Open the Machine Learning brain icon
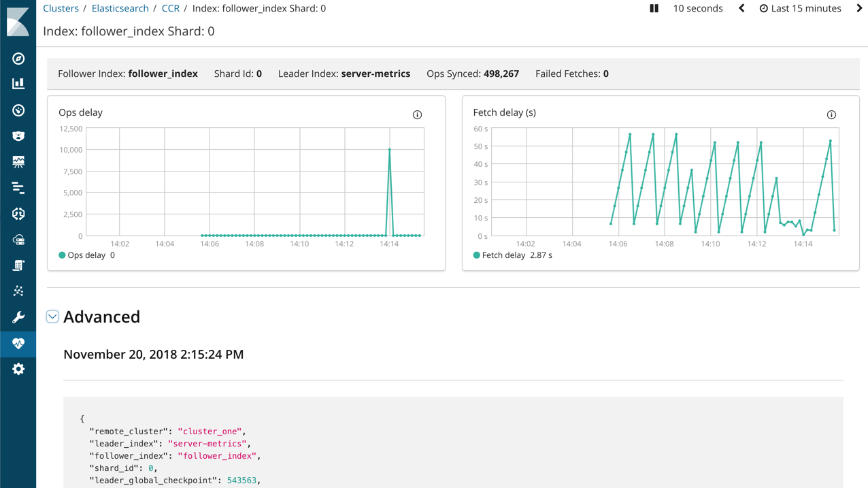The width and height of the screenshot is (868, 488). (18, 214)
